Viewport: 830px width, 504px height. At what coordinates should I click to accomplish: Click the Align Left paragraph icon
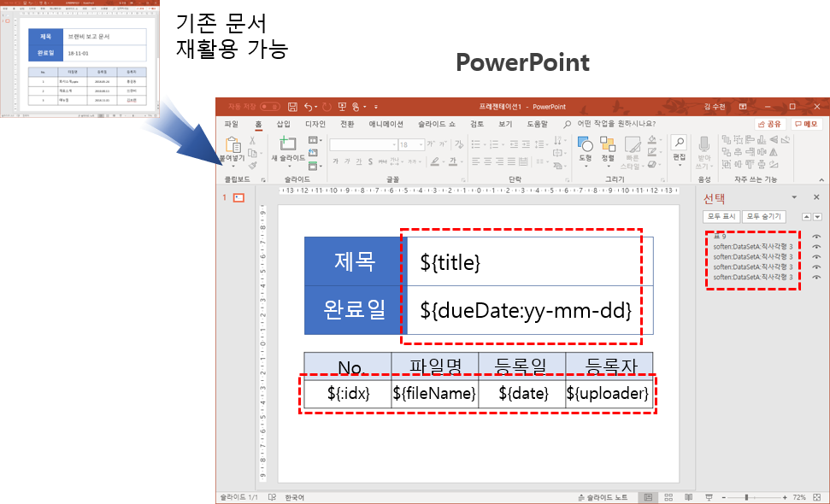coord(475,161)
